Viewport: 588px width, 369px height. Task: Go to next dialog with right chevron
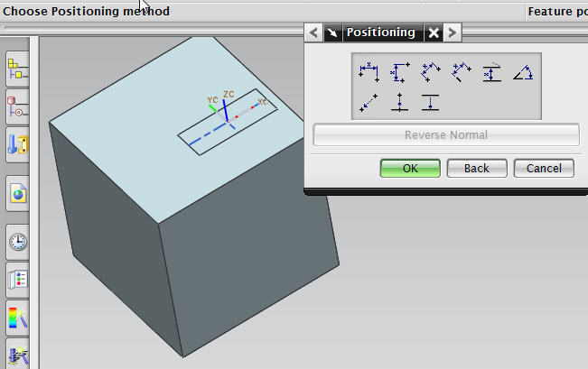pos(453,32)
